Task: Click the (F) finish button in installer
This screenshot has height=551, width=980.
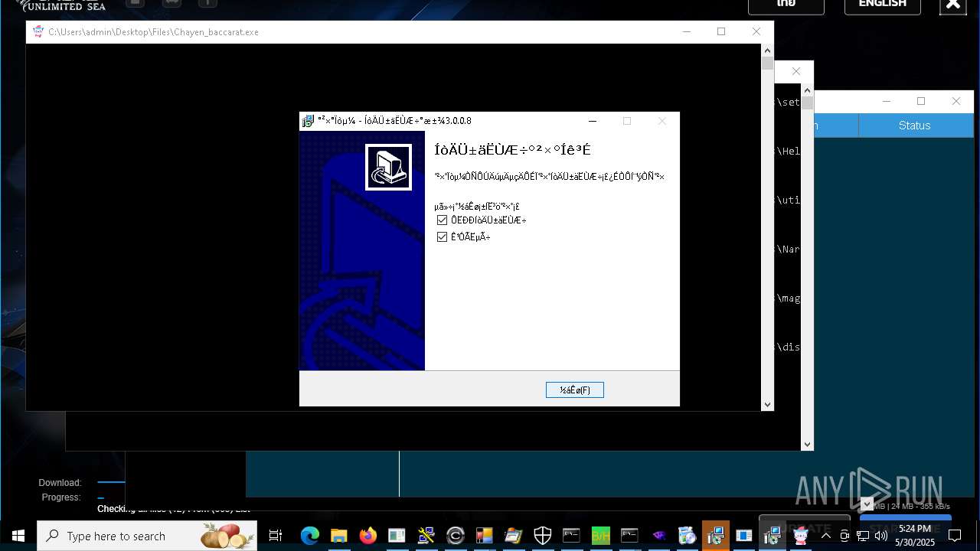Action: click(x=575, y=390)
